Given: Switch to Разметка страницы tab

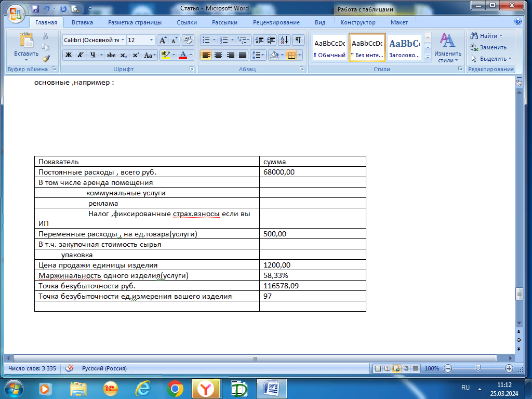Looking at the screenshot, I should tap(135, 22).
